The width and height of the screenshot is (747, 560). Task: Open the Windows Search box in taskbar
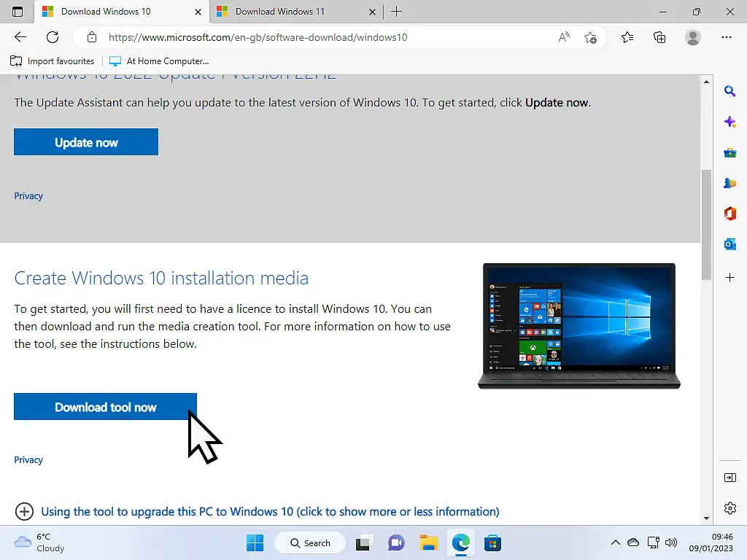(x=309, y=542)
